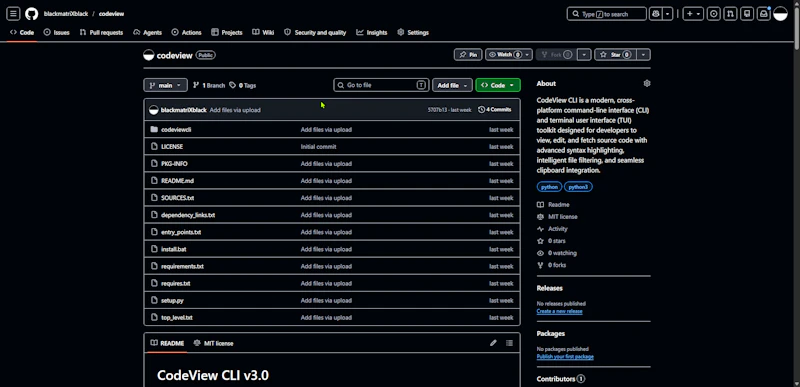Open the README.md file
Viewport: 800px width, 387px height.
177,181
